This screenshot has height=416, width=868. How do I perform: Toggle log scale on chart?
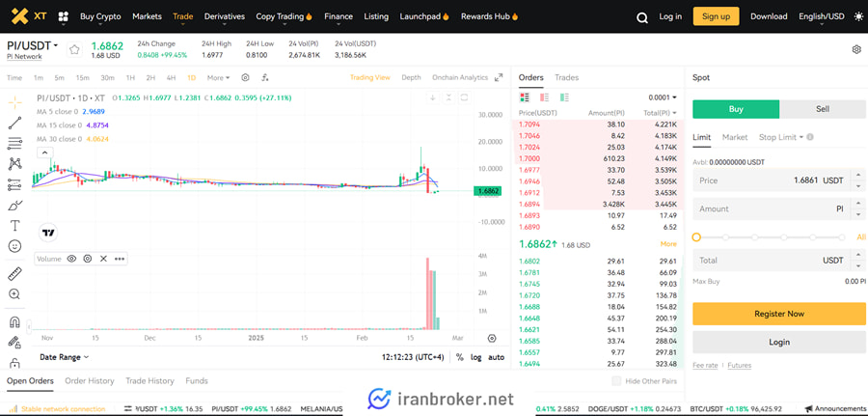[x=476, y=357]
